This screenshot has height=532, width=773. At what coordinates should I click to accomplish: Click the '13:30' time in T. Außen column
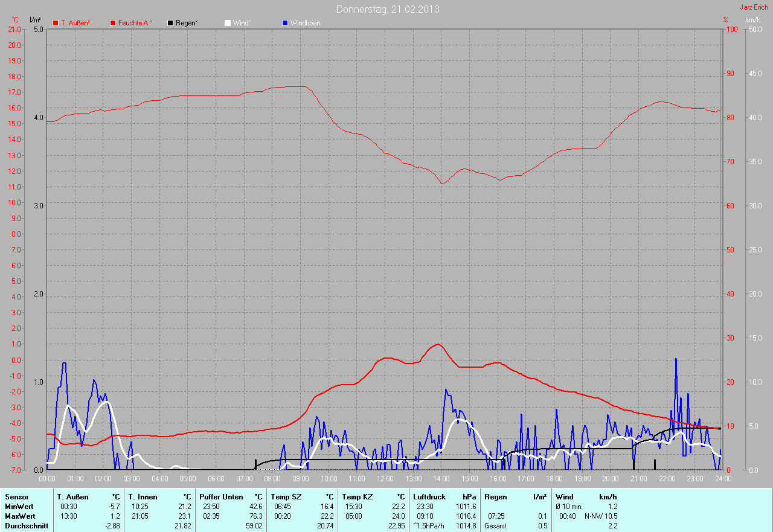68,516
